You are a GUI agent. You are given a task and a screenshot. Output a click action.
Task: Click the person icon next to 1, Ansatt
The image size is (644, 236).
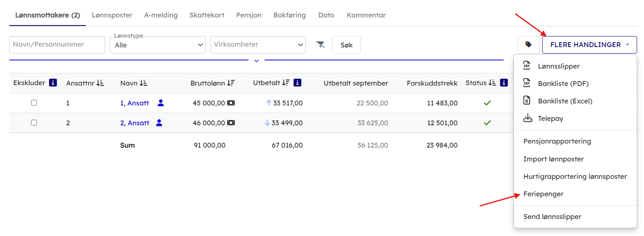(x=161, y=103)
